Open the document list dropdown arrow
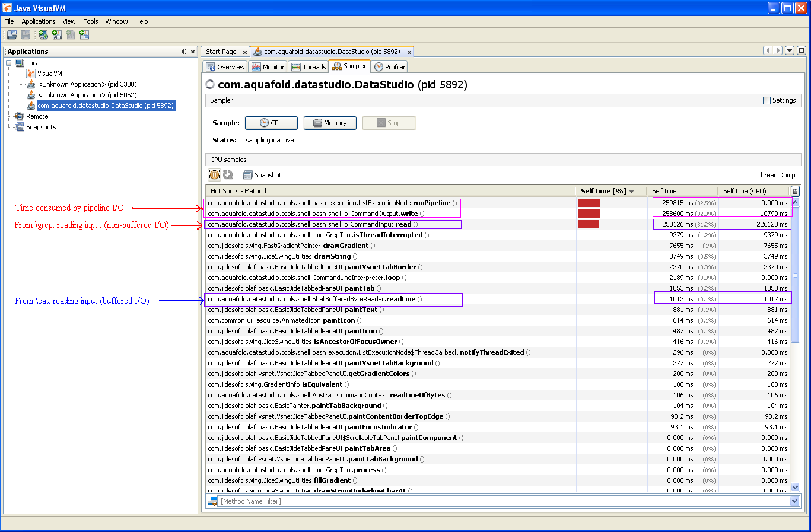 point(790,50)
